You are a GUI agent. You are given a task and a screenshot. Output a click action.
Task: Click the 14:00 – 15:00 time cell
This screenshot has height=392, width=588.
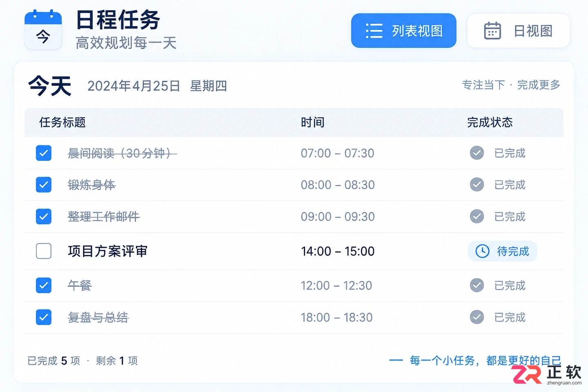[x=338, y=251]
